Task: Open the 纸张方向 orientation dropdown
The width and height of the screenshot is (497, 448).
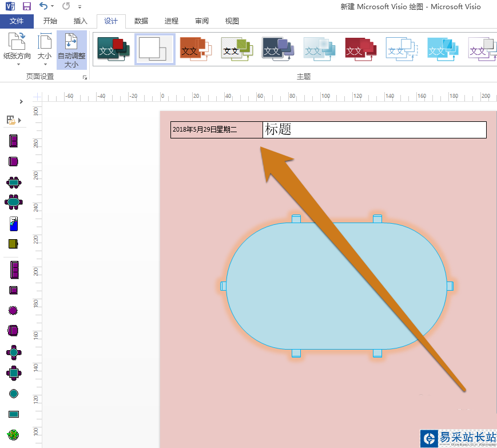Action: point(17,49)
